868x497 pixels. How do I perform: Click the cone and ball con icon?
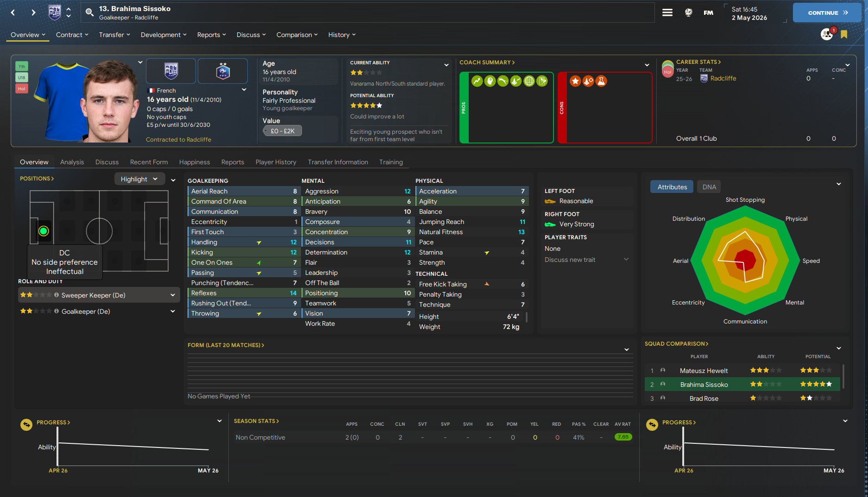click(x=588, y=81)
